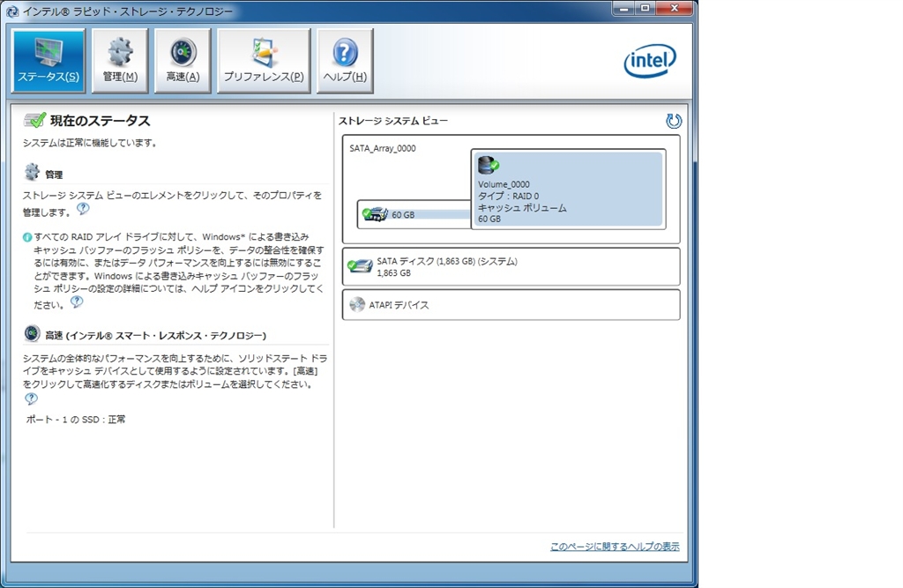Click the app icon in title bar
Screen dimensions: 903x588
tap(11, 11)
